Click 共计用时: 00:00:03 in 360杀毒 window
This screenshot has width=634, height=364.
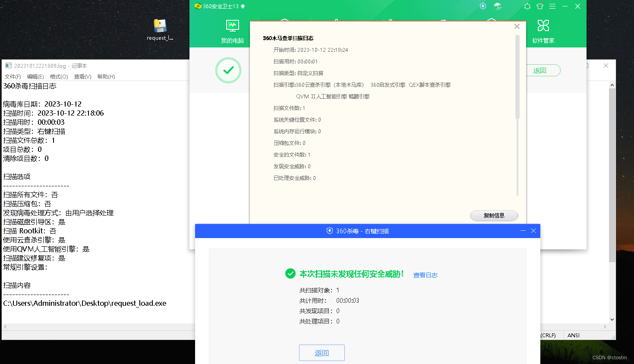[x=329, y=301]
